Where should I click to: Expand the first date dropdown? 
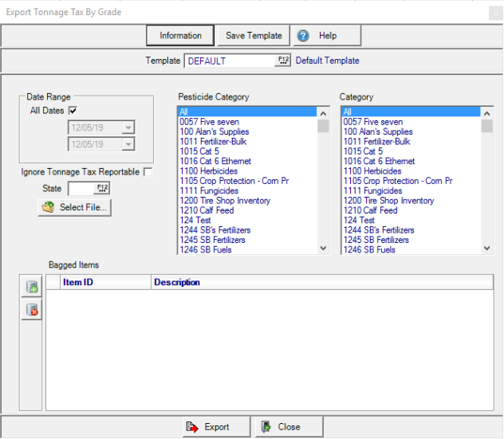click(128, 127)
